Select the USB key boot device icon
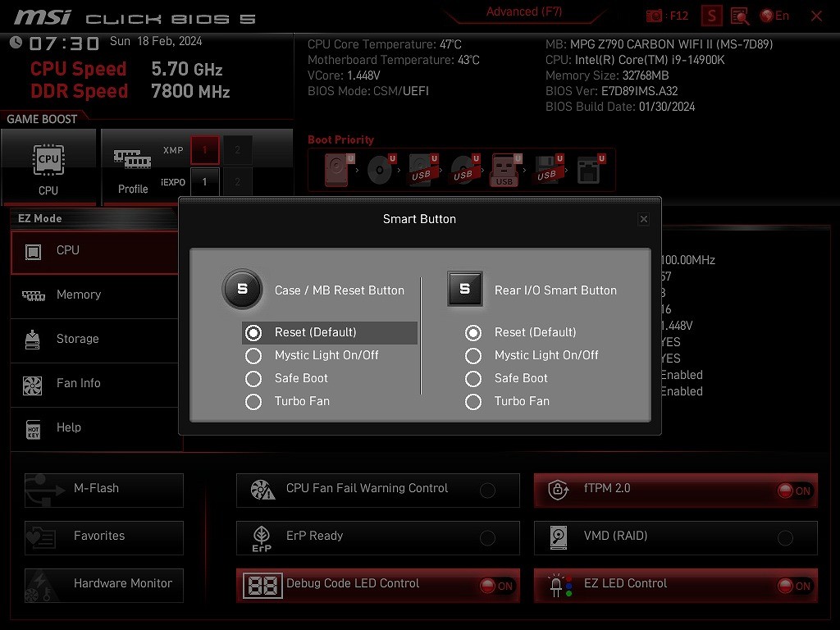 pos(505,171)
